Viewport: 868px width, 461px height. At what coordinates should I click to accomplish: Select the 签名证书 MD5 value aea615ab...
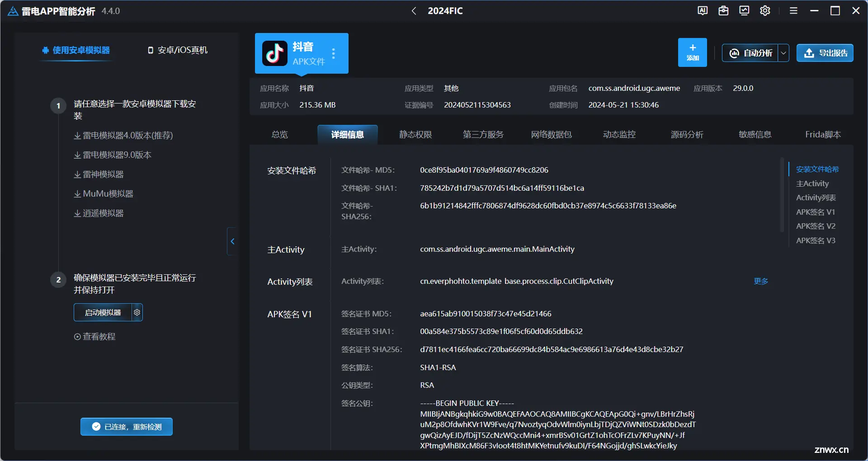[486, 314]
